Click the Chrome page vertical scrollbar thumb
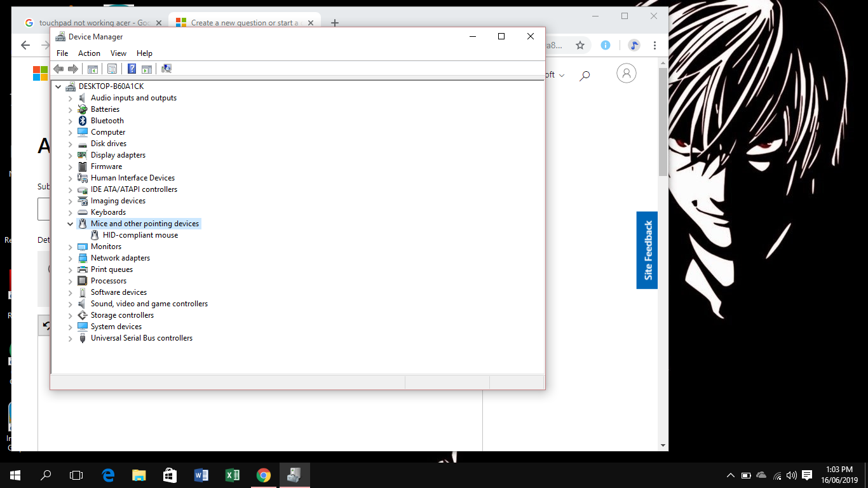The image size is (868, 488). (x=663, y=121)
